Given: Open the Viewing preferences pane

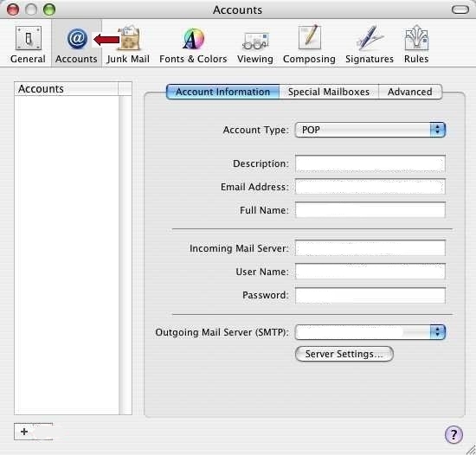Looking at the screenshot, I should [x=255, y=45].
